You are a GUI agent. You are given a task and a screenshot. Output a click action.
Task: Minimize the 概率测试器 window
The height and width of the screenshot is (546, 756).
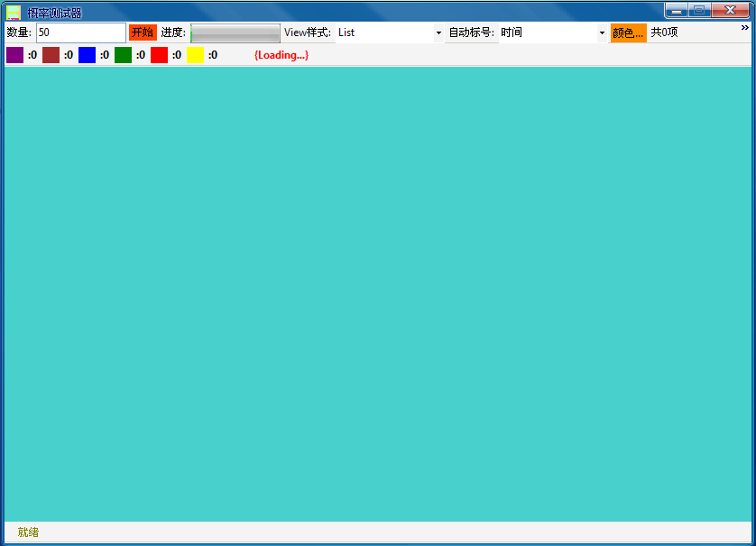[677, 10]
